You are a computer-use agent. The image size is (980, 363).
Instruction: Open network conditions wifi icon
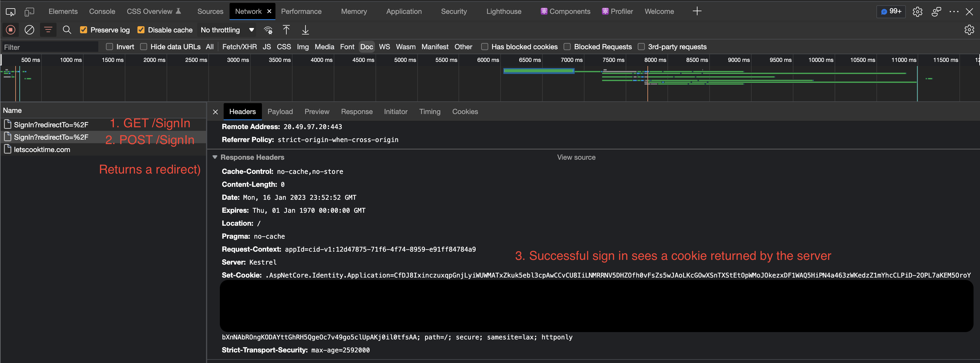pos(268,30)
